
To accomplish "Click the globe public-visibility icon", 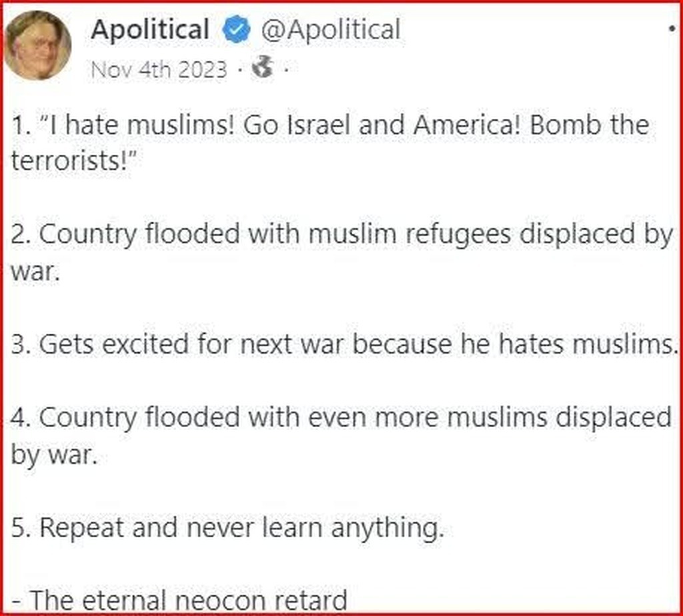I will (x=263, y=68).
